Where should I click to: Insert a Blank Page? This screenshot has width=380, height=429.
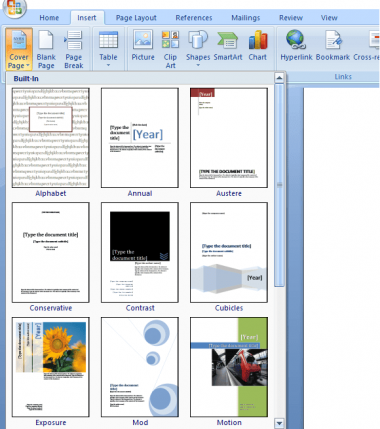(x=46, y=49)
